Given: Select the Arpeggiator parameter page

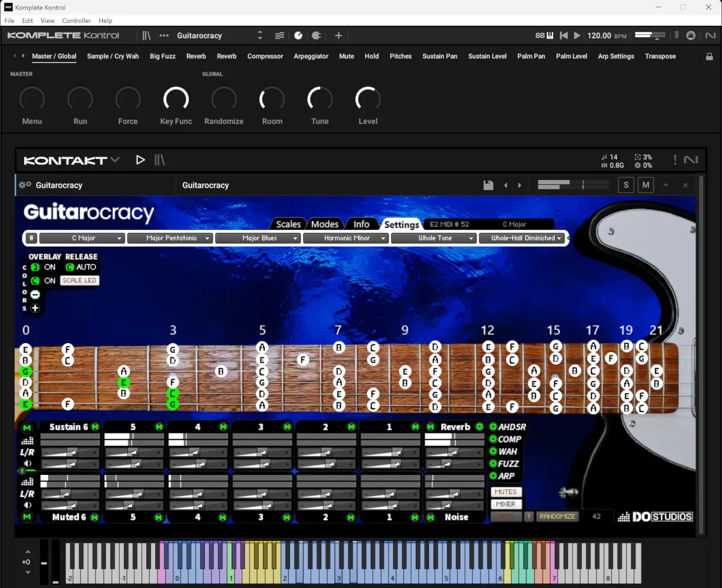Looking at the screenshot, I should [311, 56].
